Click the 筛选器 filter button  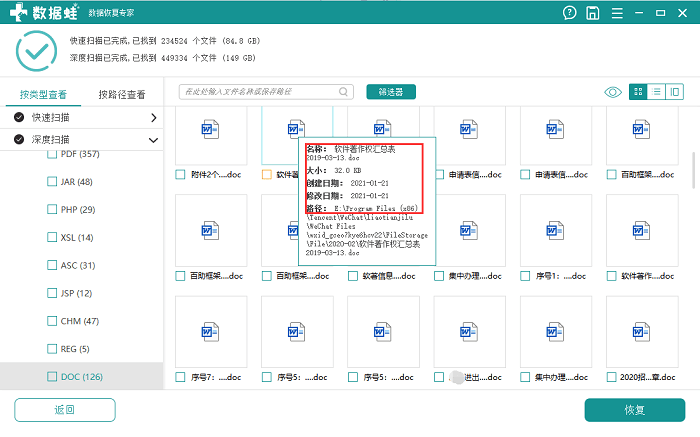coord(391,92)
